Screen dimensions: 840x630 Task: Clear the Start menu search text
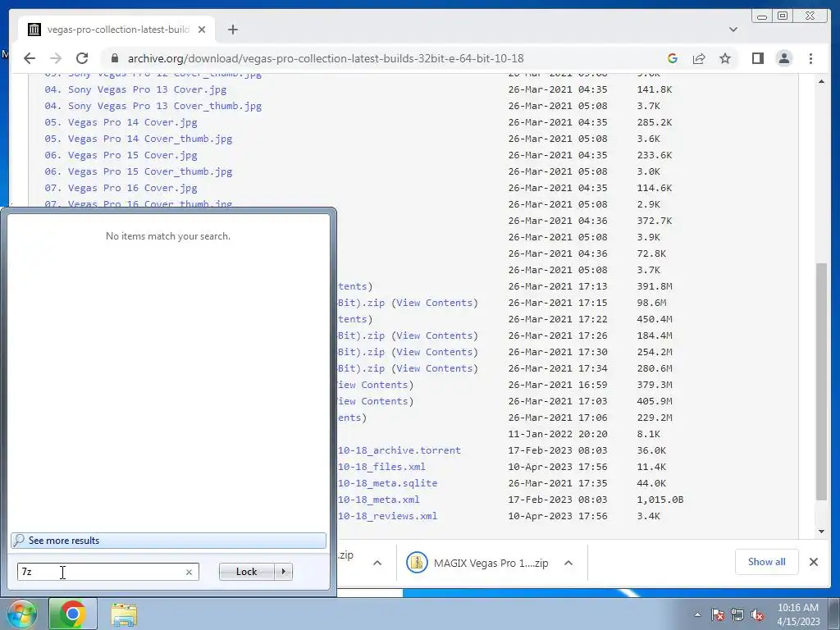click(189, 572)
